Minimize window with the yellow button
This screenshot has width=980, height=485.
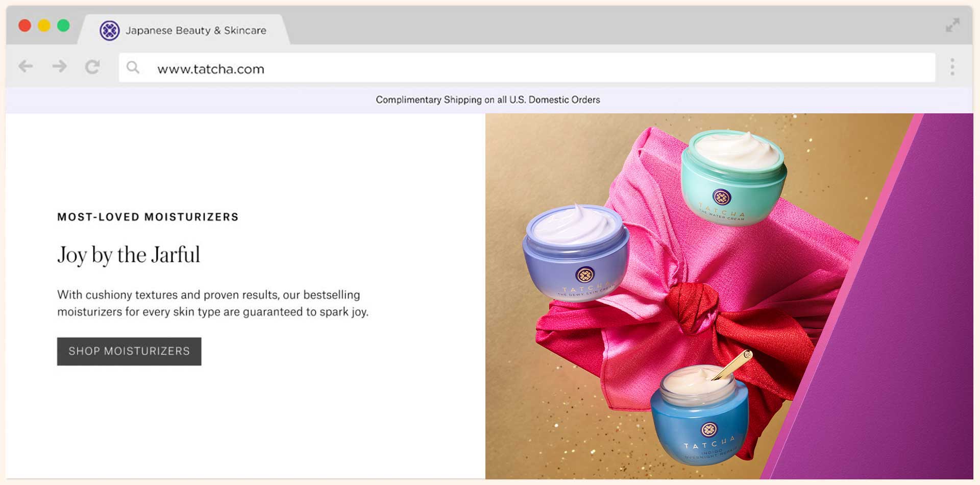coord(44,26)
